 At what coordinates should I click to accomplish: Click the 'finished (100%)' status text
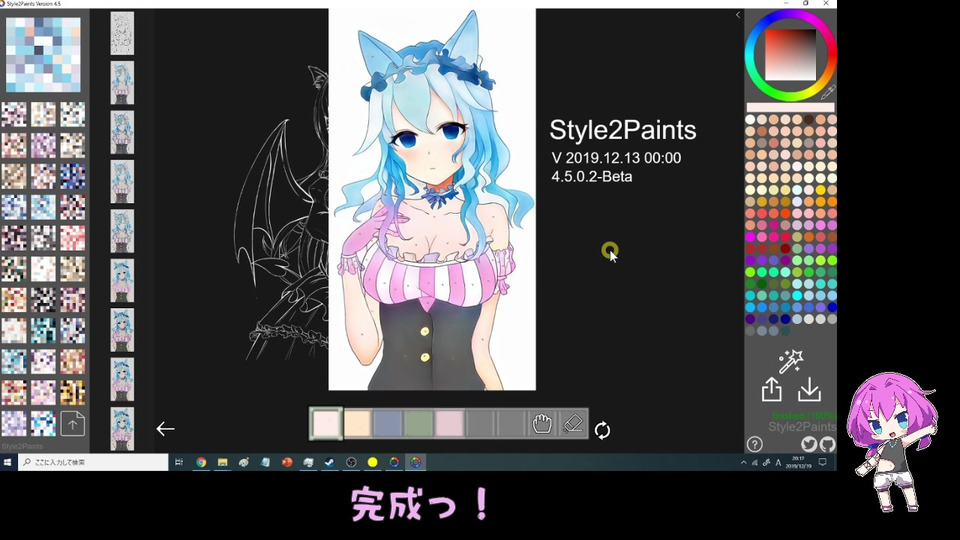(804, 415)
